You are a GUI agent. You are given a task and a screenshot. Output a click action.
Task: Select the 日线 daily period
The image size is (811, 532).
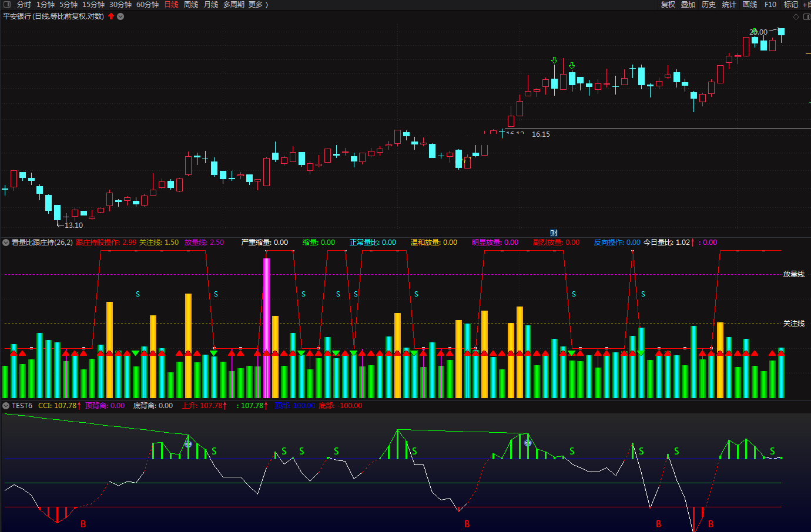pyautogui.click(x=171, y=5)
